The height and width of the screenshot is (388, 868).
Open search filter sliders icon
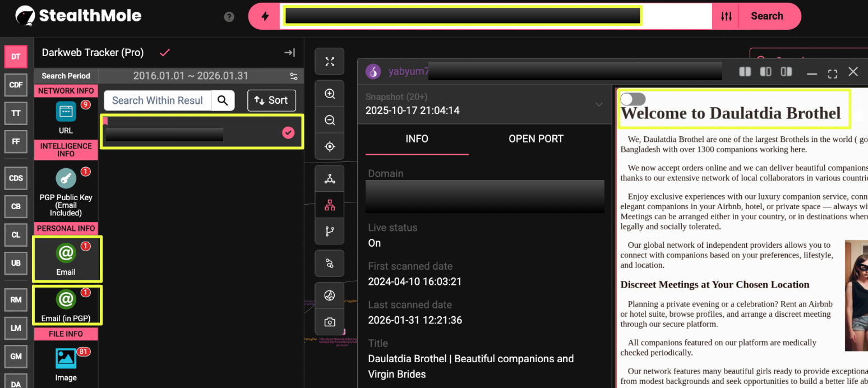click(726, 16)
